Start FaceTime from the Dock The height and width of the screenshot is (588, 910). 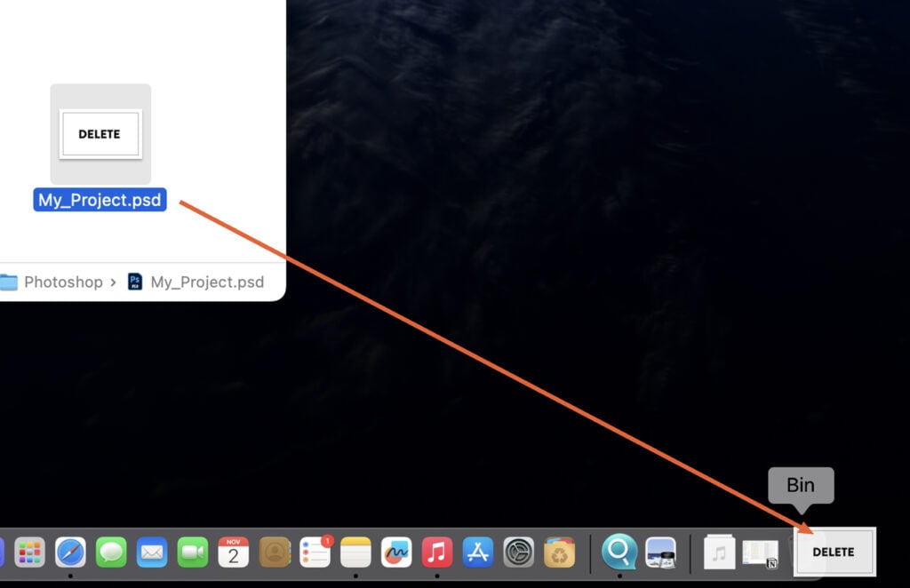[x=191, y=552]
